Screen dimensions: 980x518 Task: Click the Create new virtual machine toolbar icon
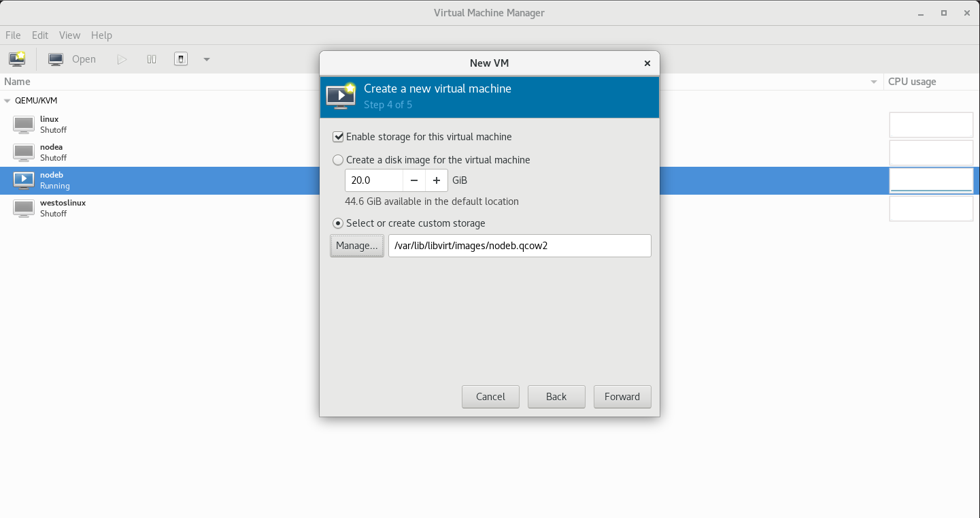pos(17,59)
